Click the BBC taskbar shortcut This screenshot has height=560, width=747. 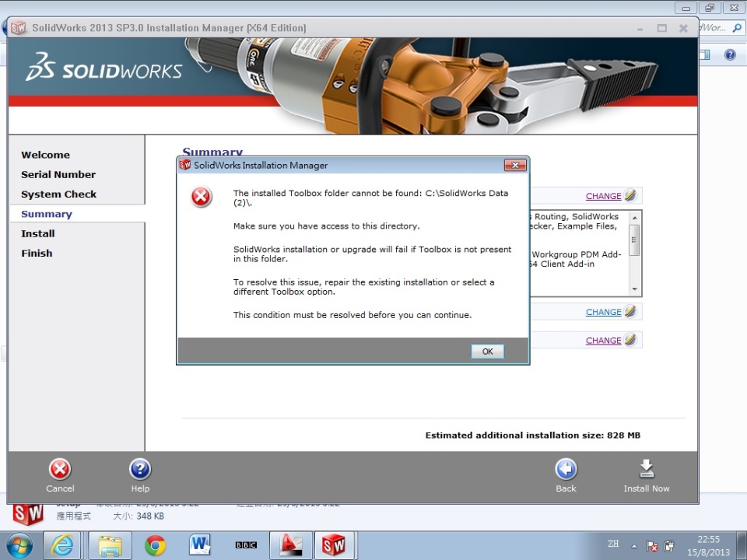click(x=246, y=545)
